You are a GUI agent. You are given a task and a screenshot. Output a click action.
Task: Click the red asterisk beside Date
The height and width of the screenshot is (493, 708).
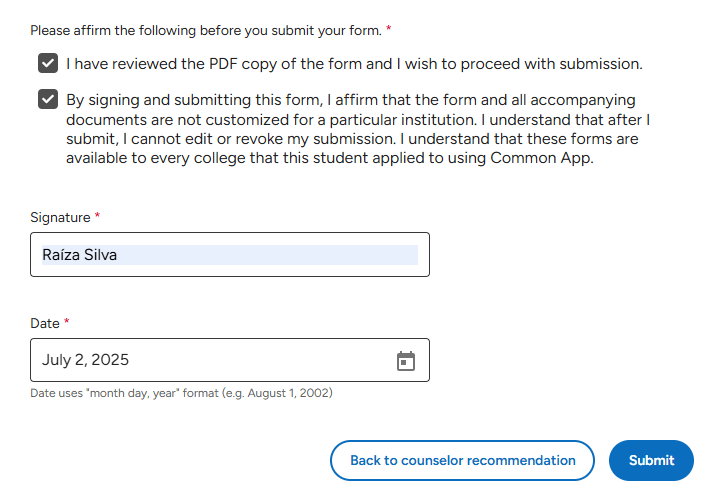tap(67, 323)
